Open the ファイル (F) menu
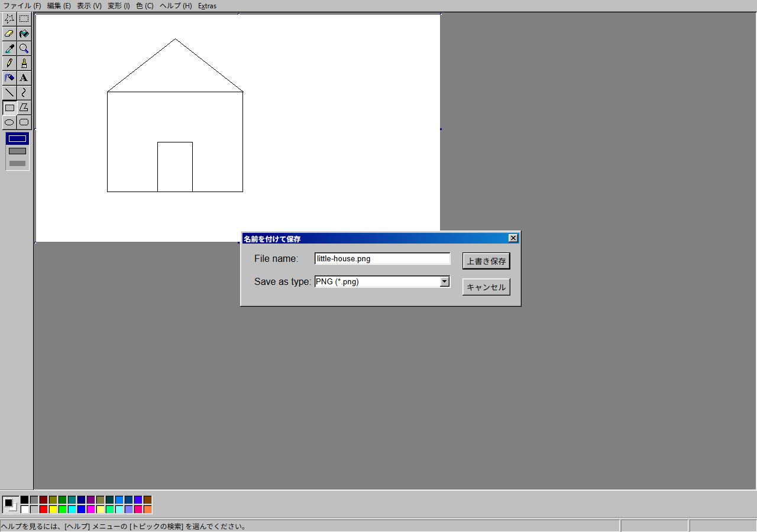757x532 pixels. 22,6
